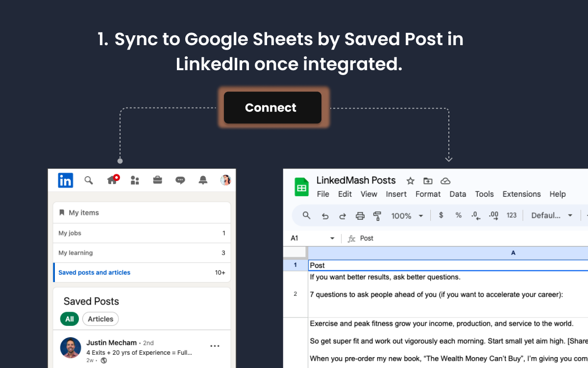588x368 pixels.
Task: Open the Insert menu
Action: [x=396, y=194]
